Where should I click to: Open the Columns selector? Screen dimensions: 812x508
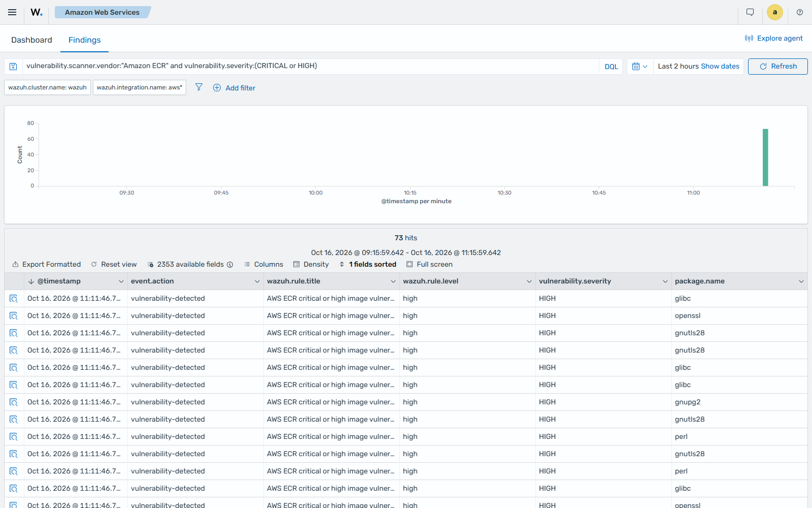tap(264, 264)
